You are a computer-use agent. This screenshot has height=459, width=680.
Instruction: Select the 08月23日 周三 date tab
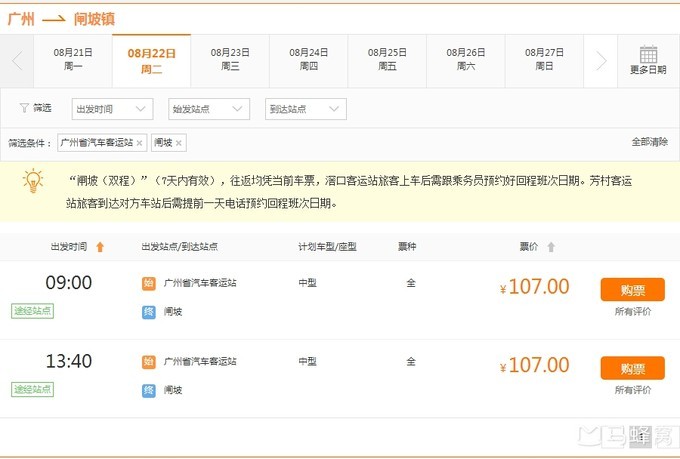click(x=230, y=59)
